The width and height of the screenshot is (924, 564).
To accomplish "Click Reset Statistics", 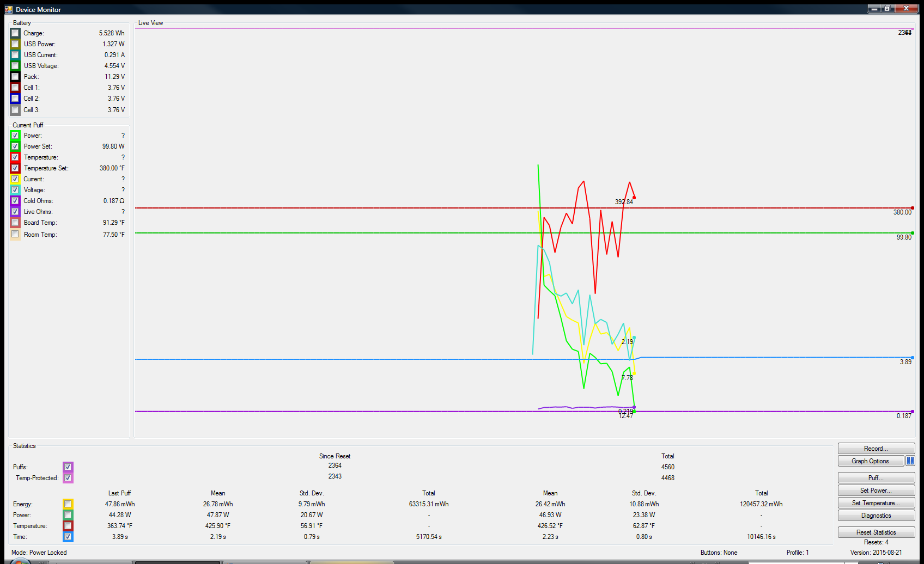I will (876, 532).
